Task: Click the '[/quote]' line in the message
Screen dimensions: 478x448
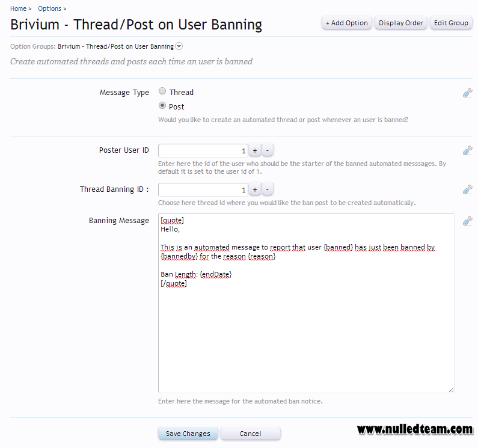Action: tap(173, 283)
